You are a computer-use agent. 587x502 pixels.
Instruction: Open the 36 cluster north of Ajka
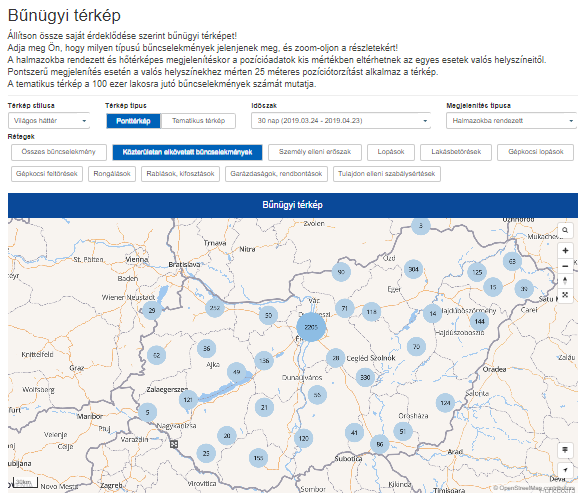[x=207, y=349]
